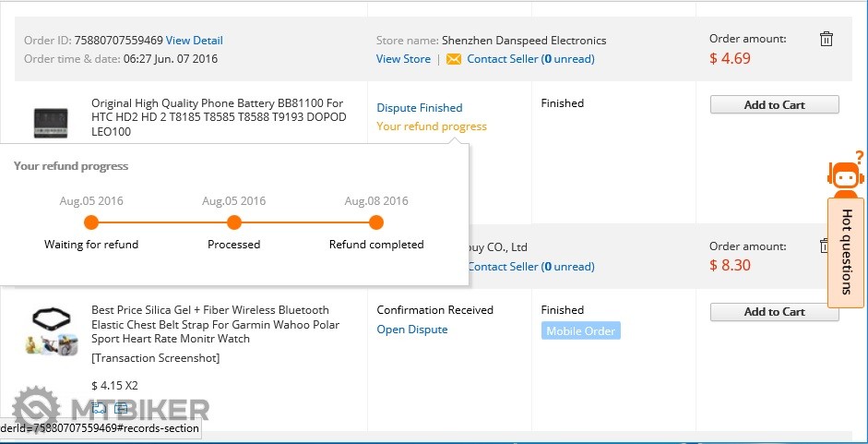Delete the $4.69 order with trash icon
This screenshot has height=444, width=868.
[826, 39]
